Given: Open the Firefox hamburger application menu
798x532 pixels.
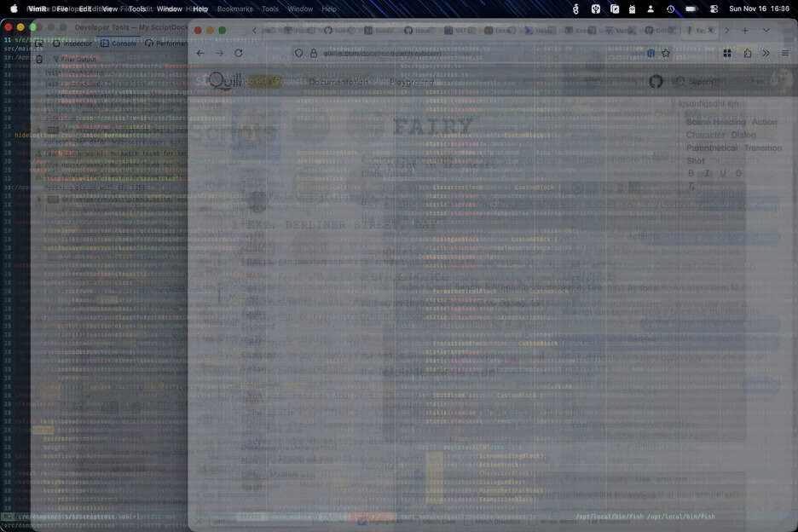Looking at the screenshot, I should tap(785, 53).
